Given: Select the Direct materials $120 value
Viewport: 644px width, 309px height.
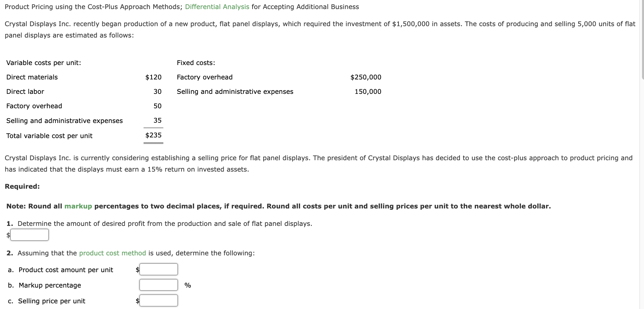Looking at the screenshot, I should [x=153, y=77].
